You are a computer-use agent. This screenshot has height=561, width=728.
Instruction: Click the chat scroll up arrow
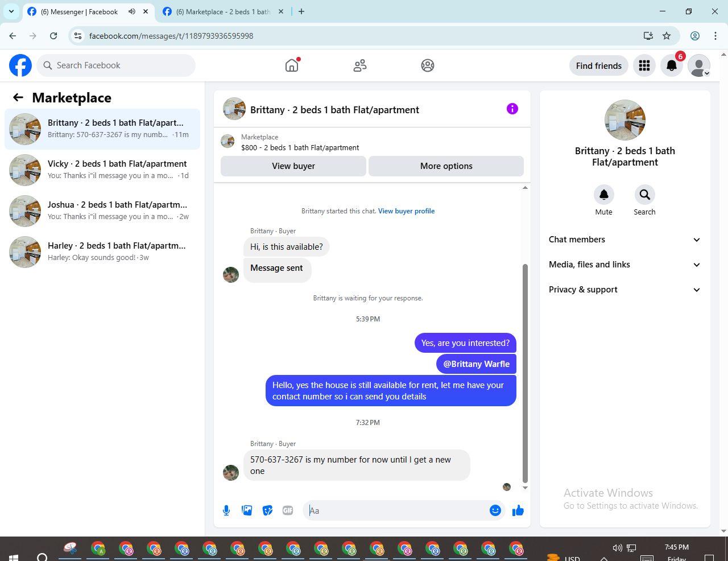click(x=525, y=187)
